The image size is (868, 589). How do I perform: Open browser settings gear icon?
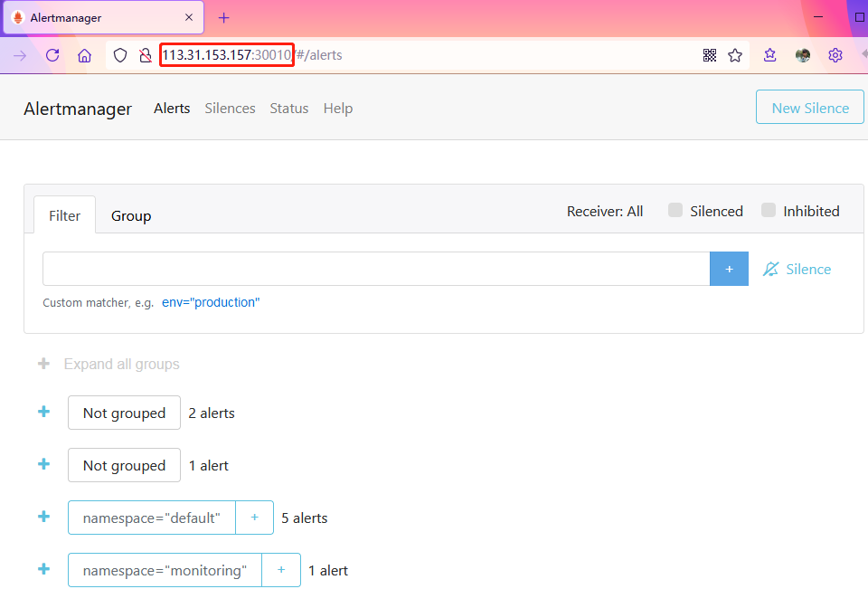[x=835, y=55]
